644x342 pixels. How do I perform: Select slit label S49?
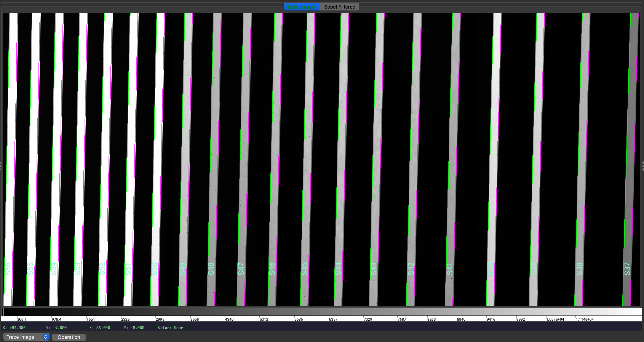(183, 269)
